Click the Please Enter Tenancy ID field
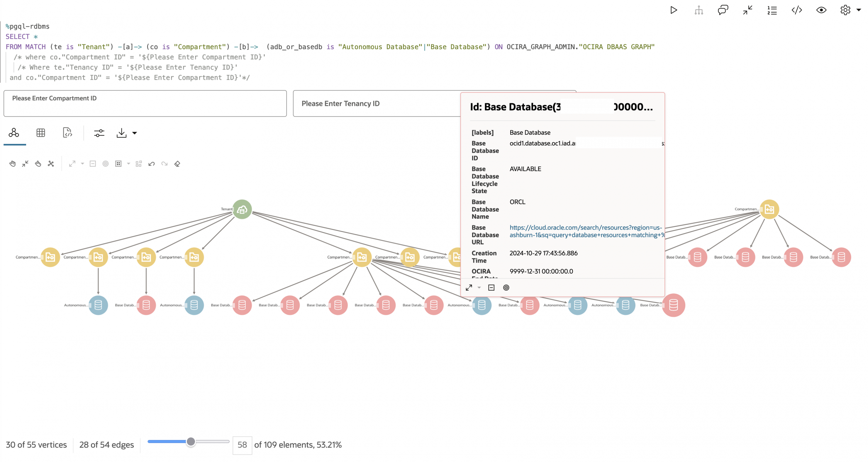This screenshot has width=868, height=462. click(x=373, y=103)
